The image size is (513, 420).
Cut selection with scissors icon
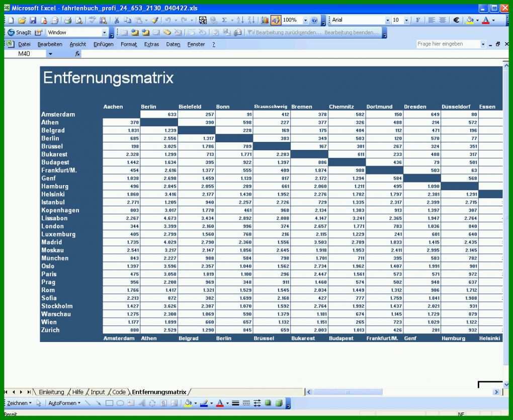pyautogui.click(x=116, y=20)
